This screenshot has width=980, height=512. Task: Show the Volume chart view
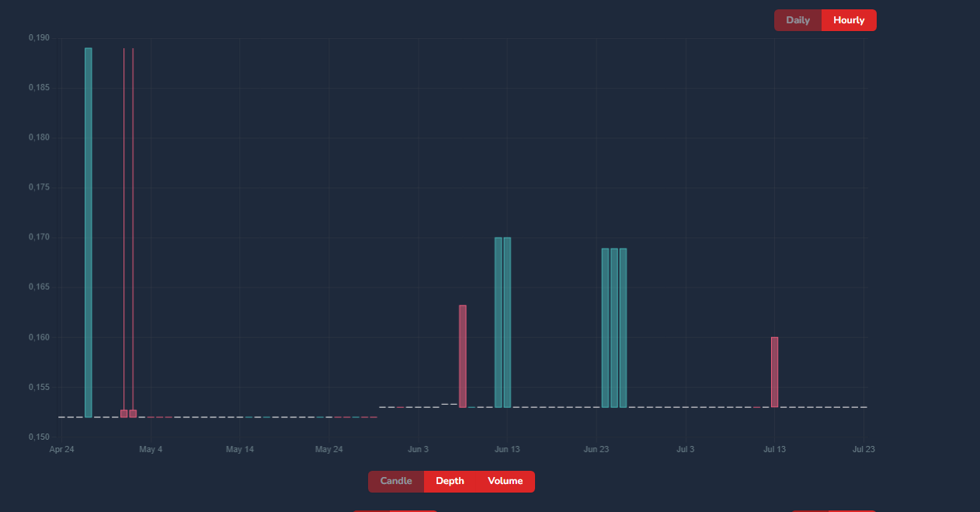click(x=506, y=481)
